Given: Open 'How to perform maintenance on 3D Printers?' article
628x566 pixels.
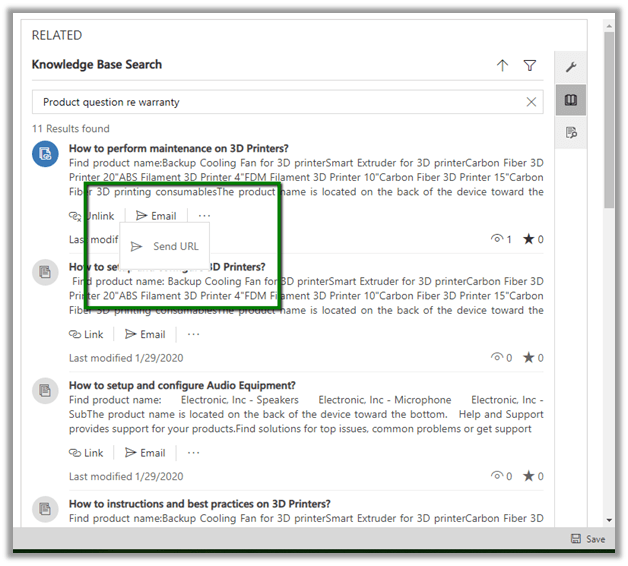Looking at the screenshot, I should coord(178,149).
